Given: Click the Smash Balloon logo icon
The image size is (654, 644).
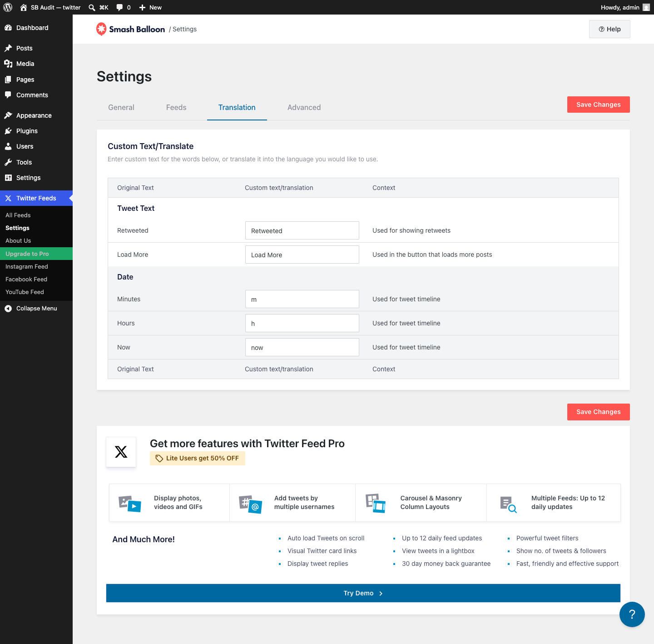Looking at the screenshot, I should click(x=101, y=29).
